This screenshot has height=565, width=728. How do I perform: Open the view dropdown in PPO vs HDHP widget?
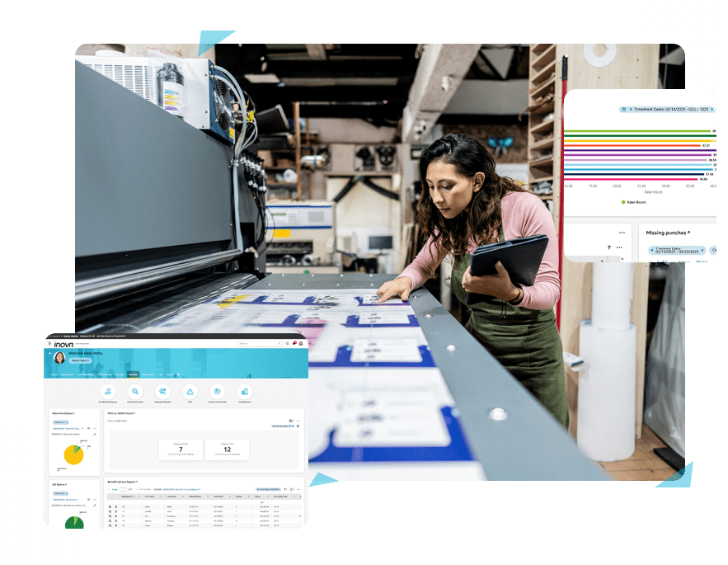(x=291, y=421)
